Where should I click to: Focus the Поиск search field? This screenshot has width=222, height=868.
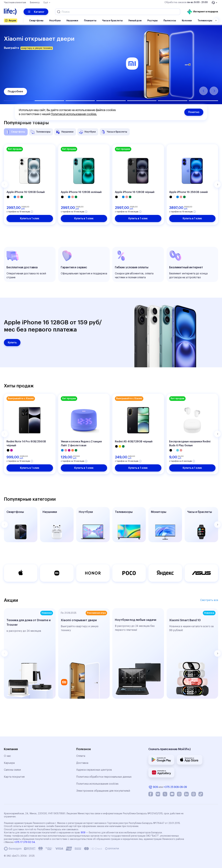[x=118, y=12]
